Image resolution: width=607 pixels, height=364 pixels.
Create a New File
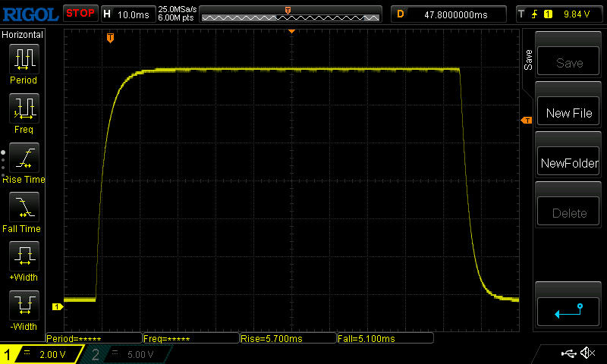tap(568, 111)
